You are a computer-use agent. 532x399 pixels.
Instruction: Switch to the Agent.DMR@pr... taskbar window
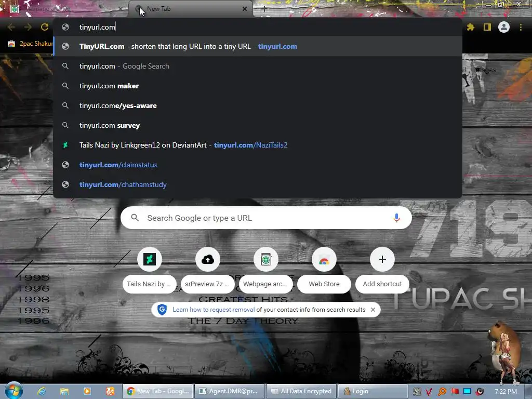(x=230, y=391)
